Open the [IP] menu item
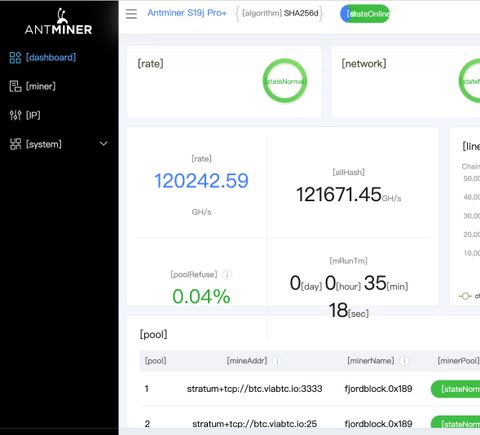Viewport: 480px width, 435px height. coord(33,115)
